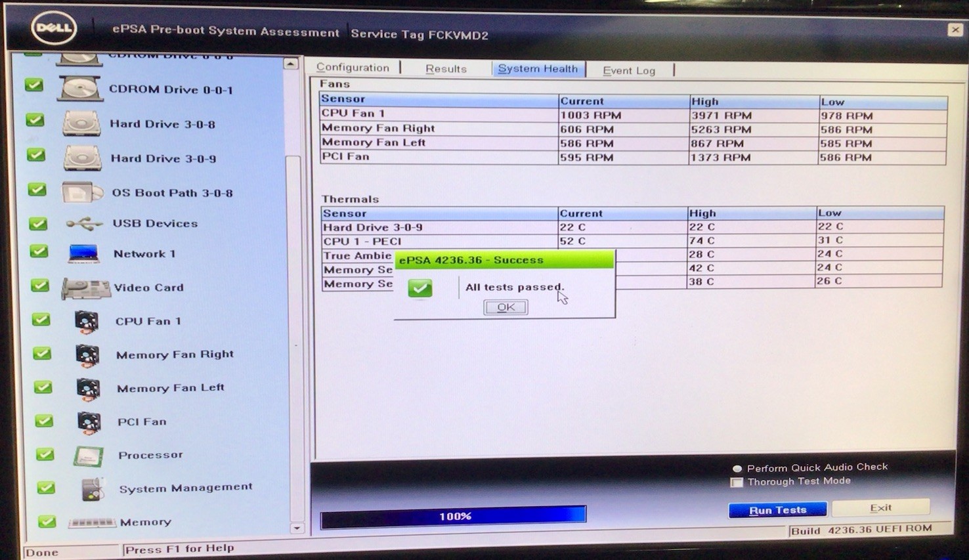Click the device list scrollbar thumb
Screen dimensions: 969x560
click(294, 338)
